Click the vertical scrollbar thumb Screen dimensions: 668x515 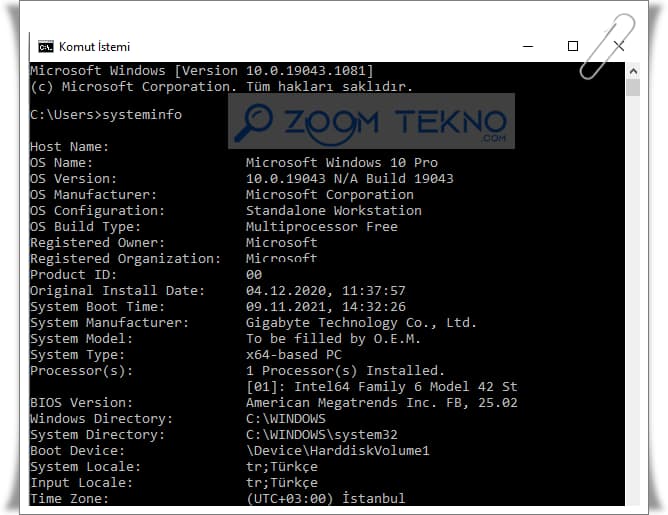[633, 87]
